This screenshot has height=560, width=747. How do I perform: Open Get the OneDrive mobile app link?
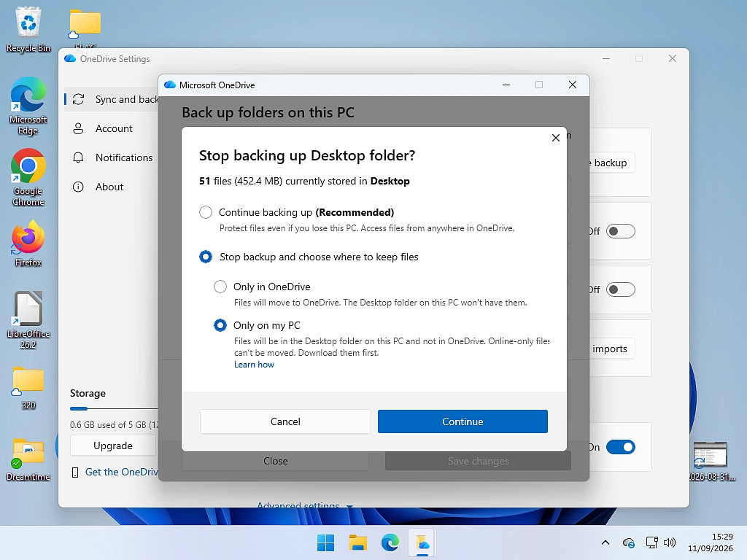[x=122, y=472]
